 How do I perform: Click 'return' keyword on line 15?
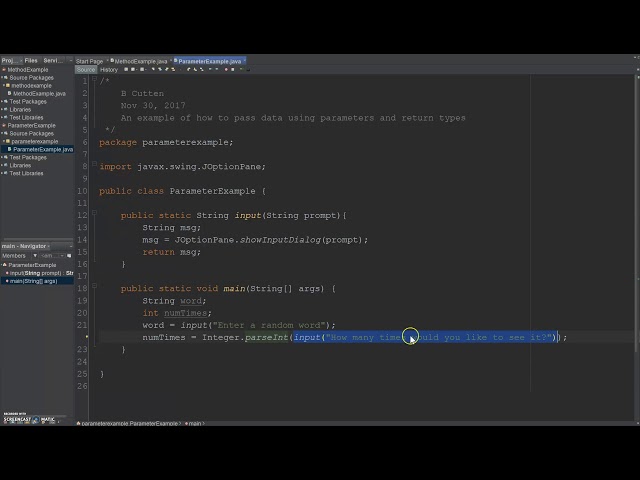158,252
